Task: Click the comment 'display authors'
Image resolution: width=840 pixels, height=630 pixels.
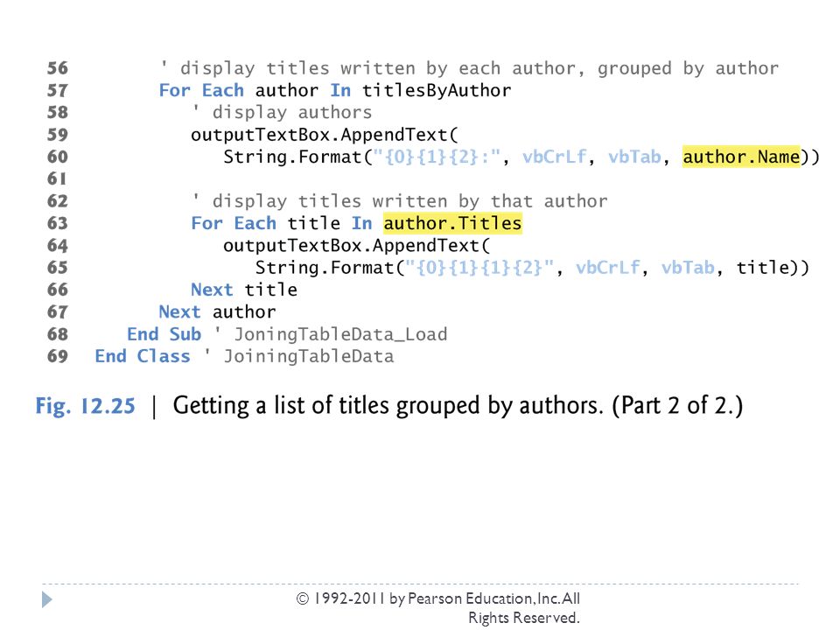Action: click(281, 113)
